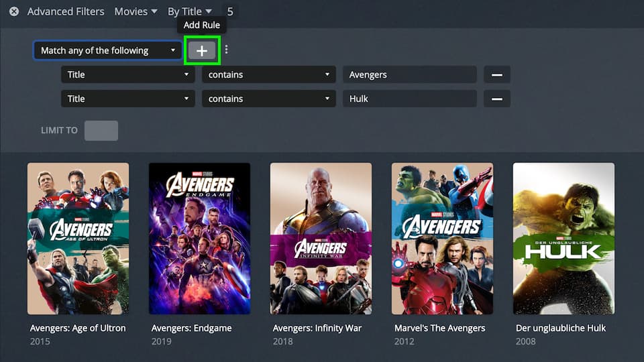The width and height of the screenshot is (644, 362).
Task: Open the contains operator dropdown in the Avengers rule
Action: point(269,74)
